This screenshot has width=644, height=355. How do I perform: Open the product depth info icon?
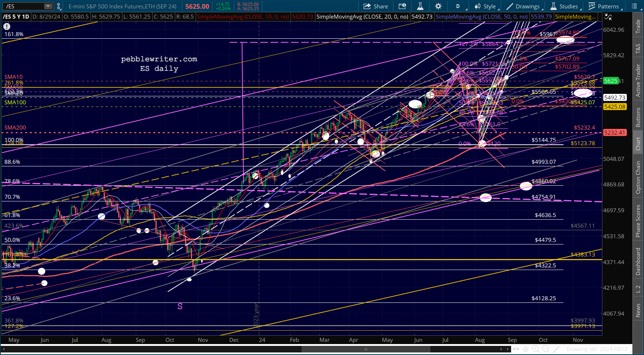tap(402, 6)
